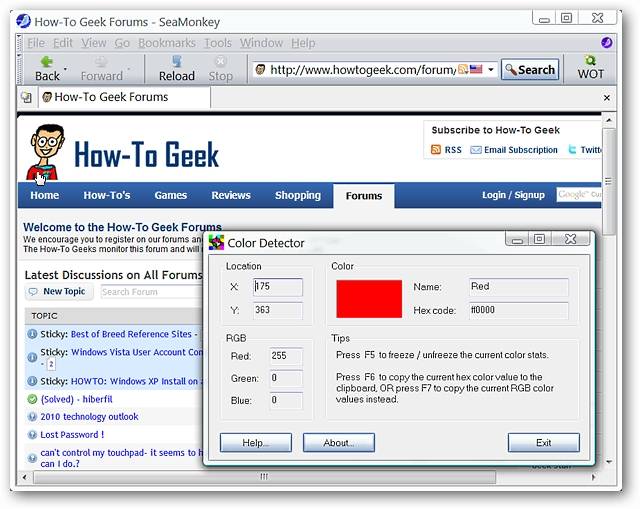
Task: Select the How-To Geek Forums browser tab
Action: click(x=124, y=97)
